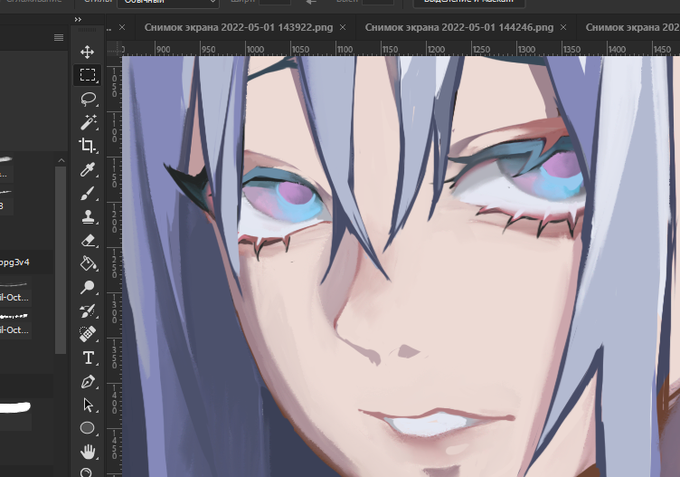Screen dimensions: 680x477
Task: Select the Path Selection arrow tool
Action: (x=88, y=405)
